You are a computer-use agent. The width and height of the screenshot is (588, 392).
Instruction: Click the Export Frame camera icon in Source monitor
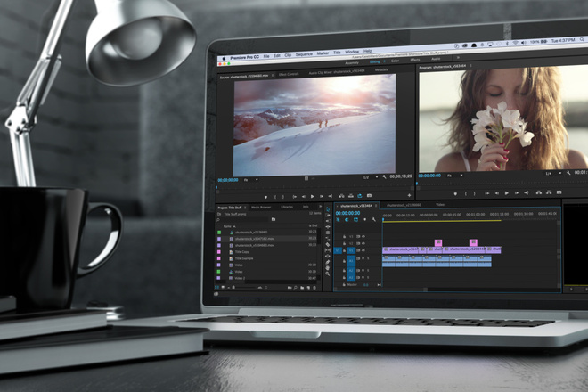click(369, 195)
